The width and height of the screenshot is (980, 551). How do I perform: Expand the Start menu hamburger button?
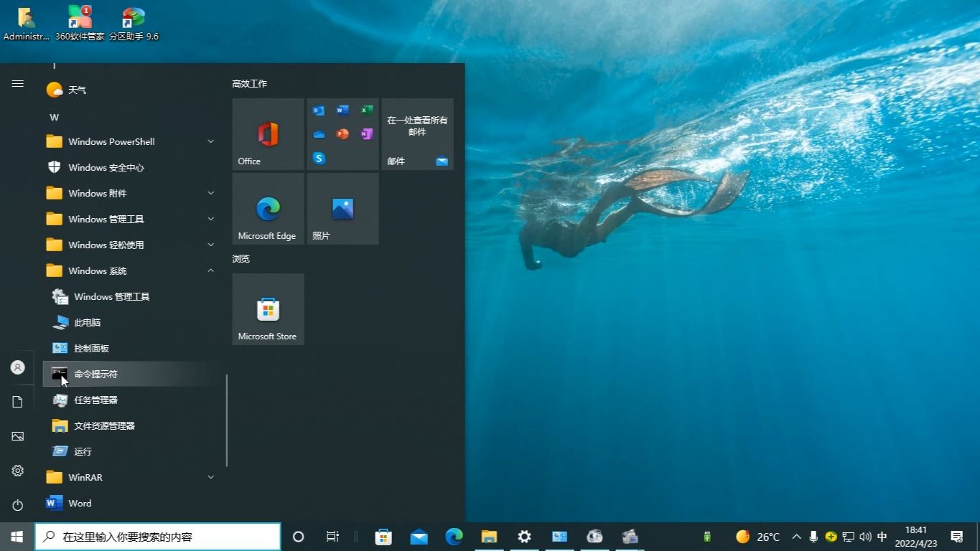tap(18, 84)
